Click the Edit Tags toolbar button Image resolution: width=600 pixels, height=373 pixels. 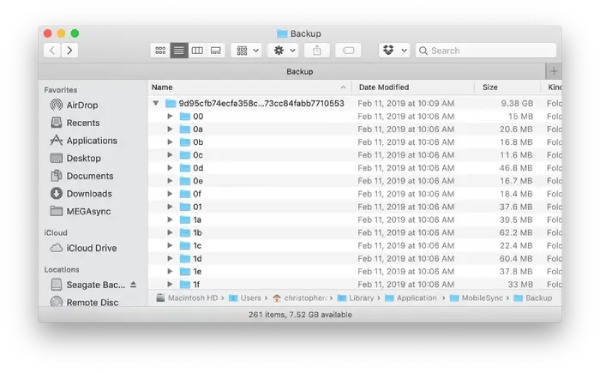(348, 50)
